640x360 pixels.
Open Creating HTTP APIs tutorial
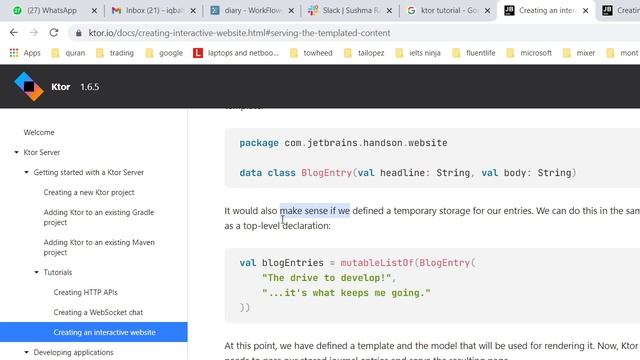85,292
